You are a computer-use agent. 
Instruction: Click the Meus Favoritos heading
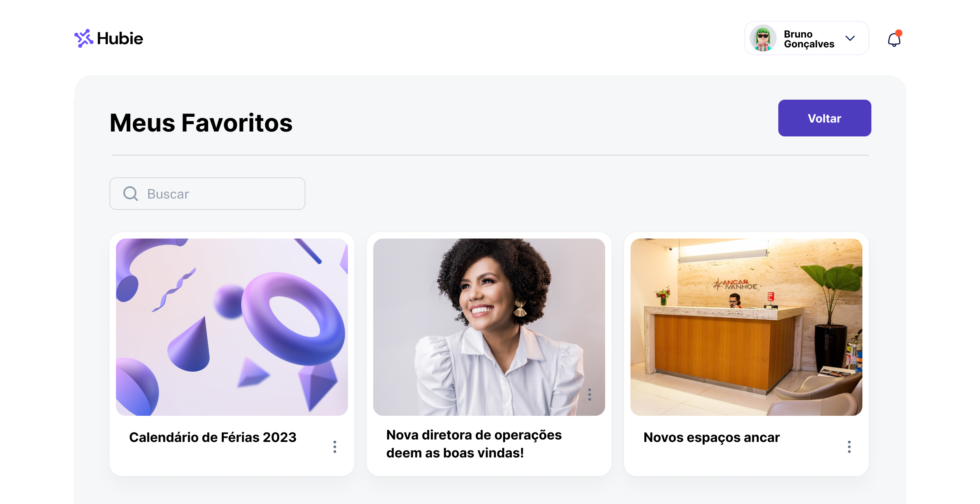[201, 123]
